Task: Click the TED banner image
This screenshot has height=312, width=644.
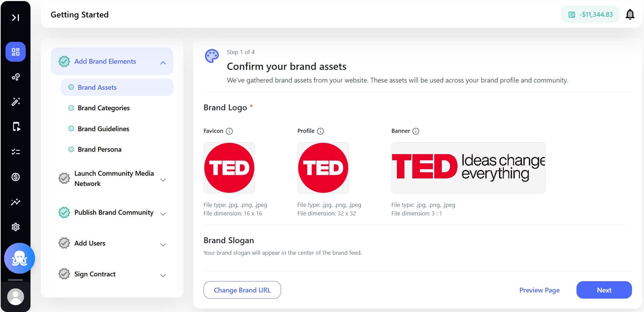Action: coord(468,168)
